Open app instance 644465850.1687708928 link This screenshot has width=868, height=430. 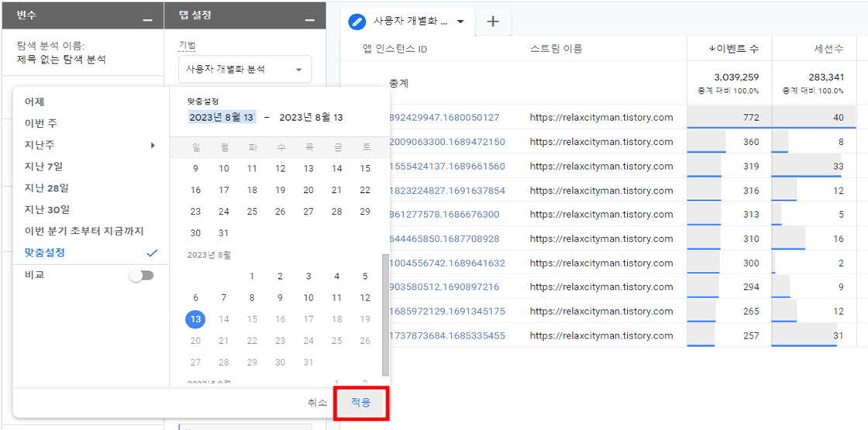click(x=445, y=239)
